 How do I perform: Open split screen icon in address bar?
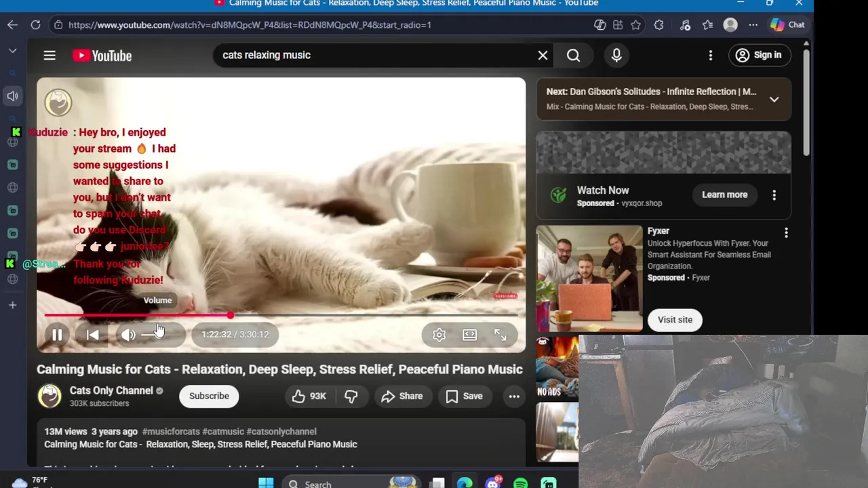pyautogui.click(x=618, y=25)
